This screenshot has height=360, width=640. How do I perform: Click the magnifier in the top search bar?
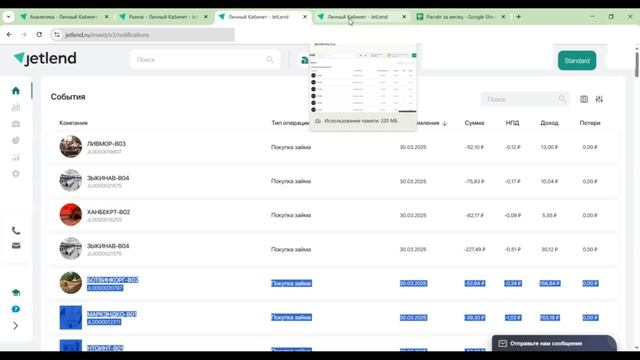(x=270, y=60)
